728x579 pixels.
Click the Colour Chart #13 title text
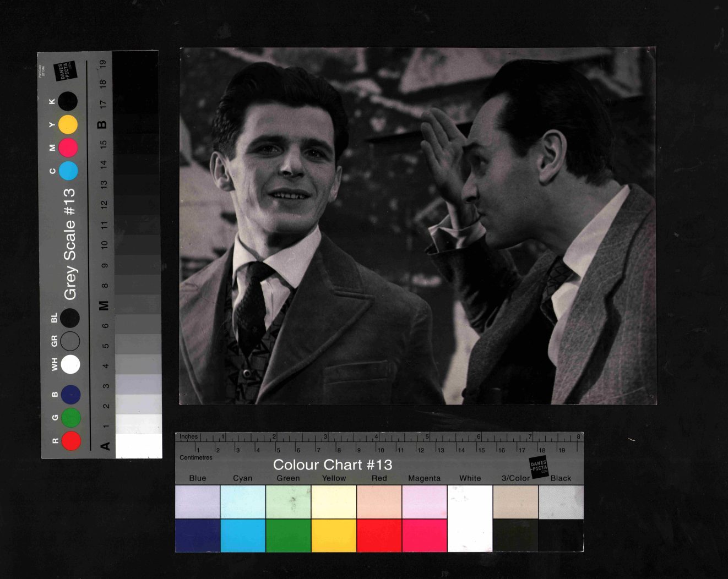(333, 465)
